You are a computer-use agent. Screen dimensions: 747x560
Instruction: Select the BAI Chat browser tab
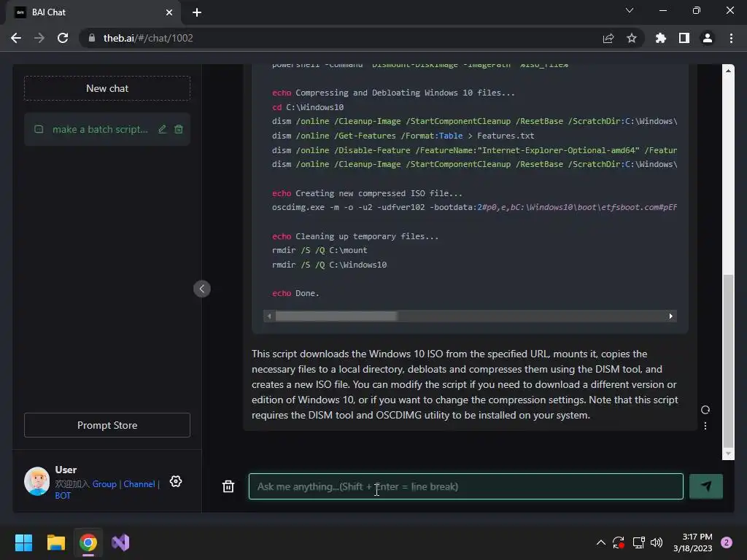[x=93, y=12]
